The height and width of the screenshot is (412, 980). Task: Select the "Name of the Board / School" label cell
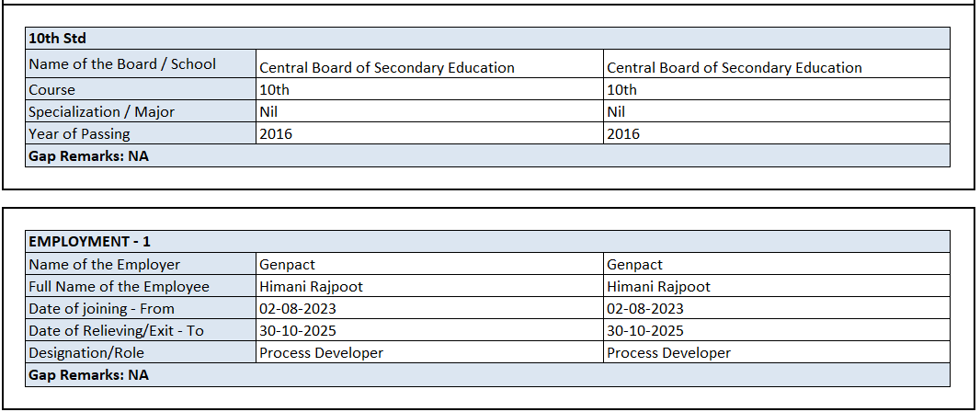(x=122, y=64)
